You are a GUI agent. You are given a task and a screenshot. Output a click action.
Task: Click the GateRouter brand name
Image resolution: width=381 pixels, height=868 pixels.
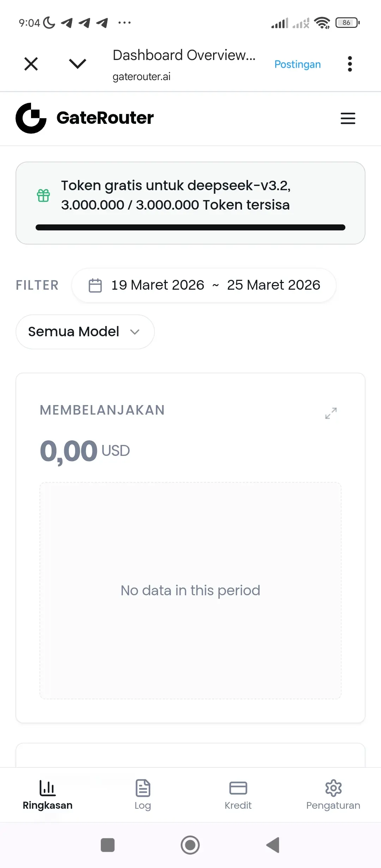(x=105, y=118)
